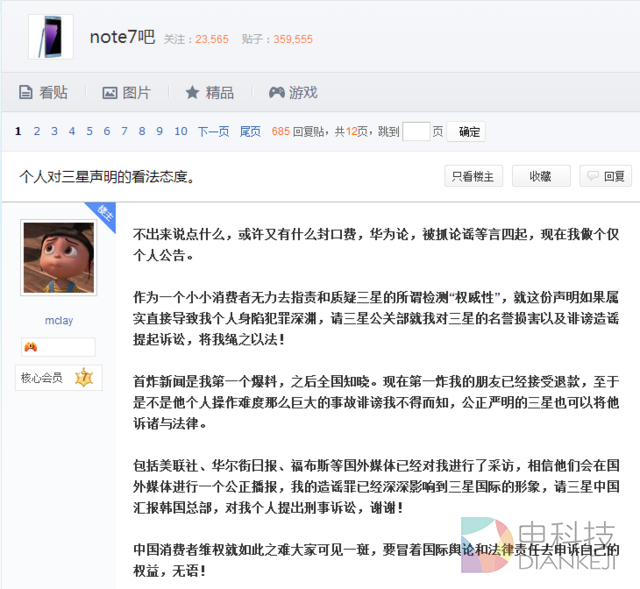The width and height of the screenshot is (640, 589).
Task: Click the 收藏 favorite button
Action: pyautogui.click(x=541, y=176)
